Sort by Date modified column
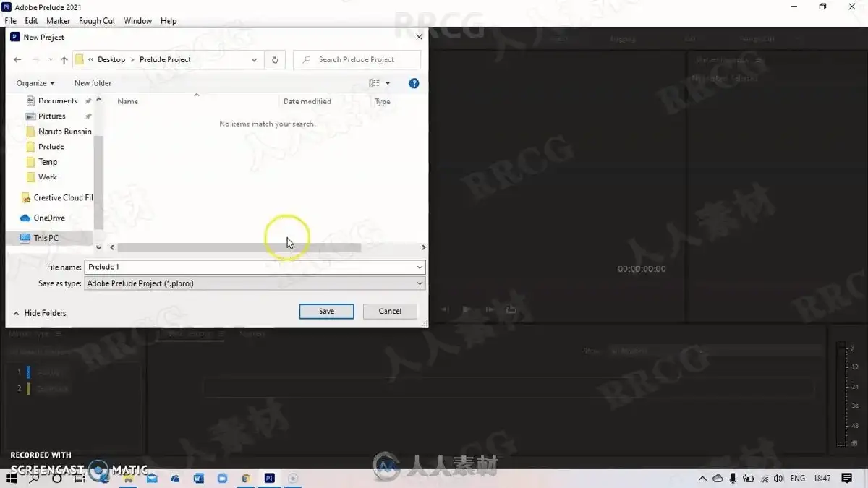Screen dimensions: 868x488 [307, 101]
